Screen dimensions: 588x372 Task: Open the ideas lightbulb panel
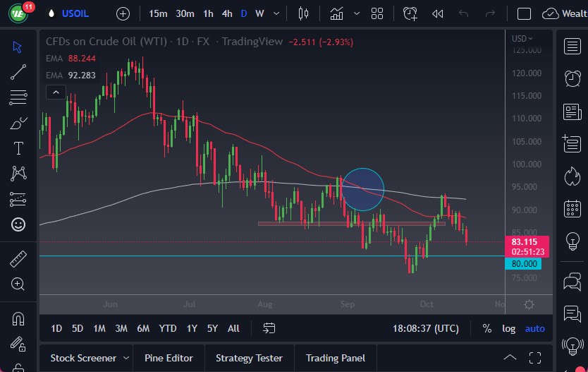tap(572, 241)
